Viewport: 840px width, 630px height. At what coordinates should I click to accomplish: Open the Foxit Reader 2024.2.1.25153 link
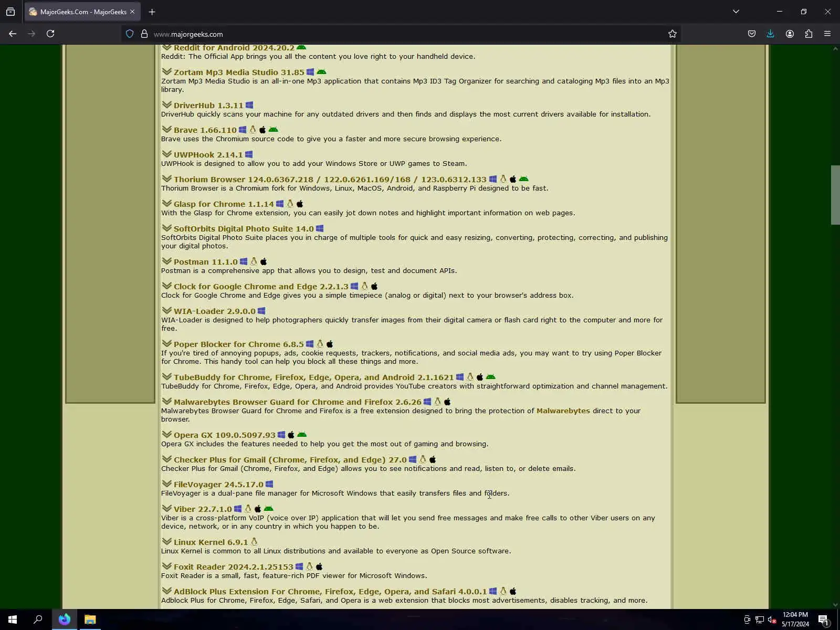[x=234, y=567]
